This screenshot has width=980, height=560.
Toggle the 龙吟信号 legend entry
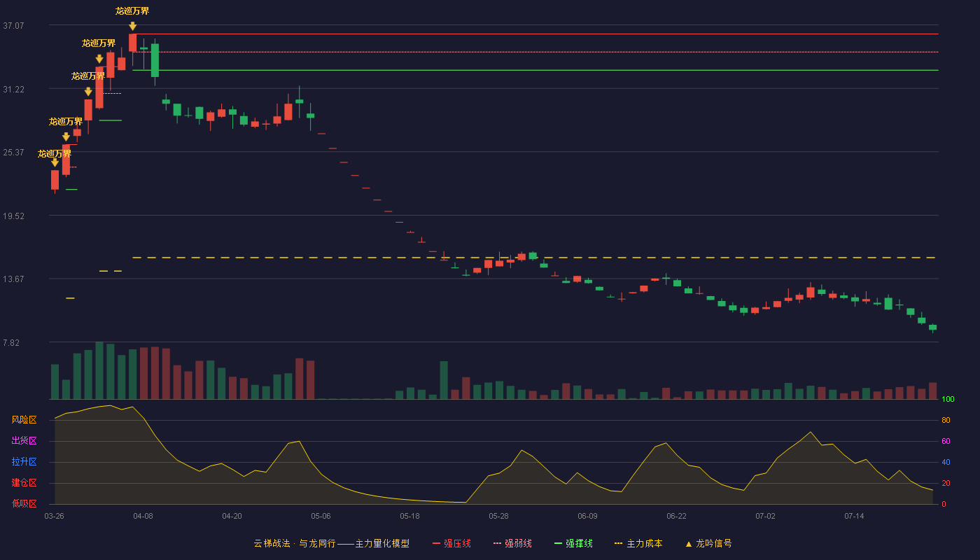click(x=708, y=543)
